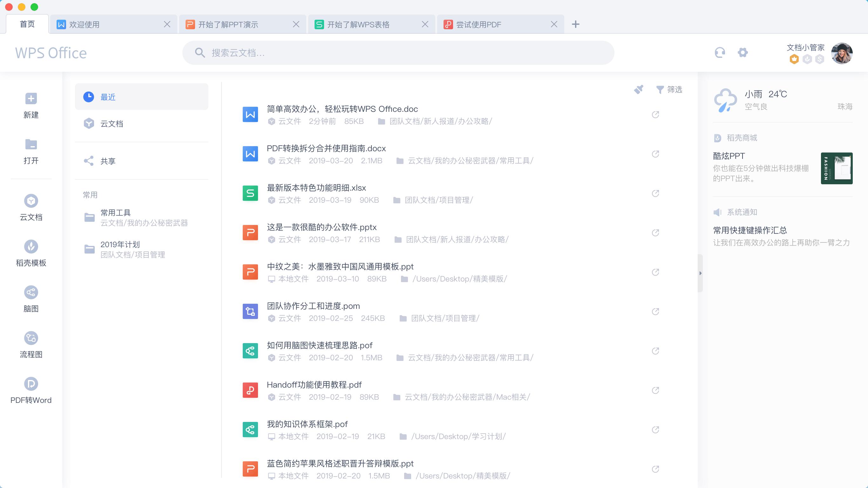Expand the collapsed right-side panel arrow
The width and height of the screenshot is (868, 488).
coord(701,273)
